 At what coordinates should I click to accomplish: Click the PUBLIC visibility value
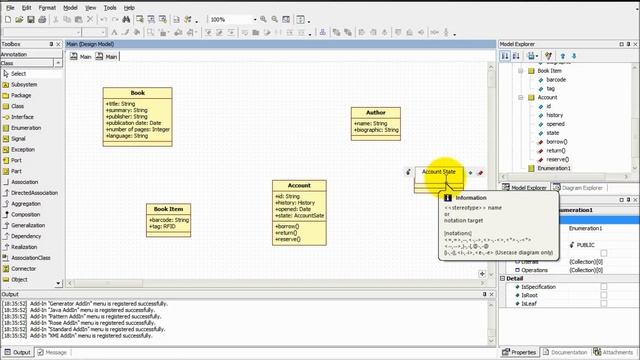click(585, 245)
